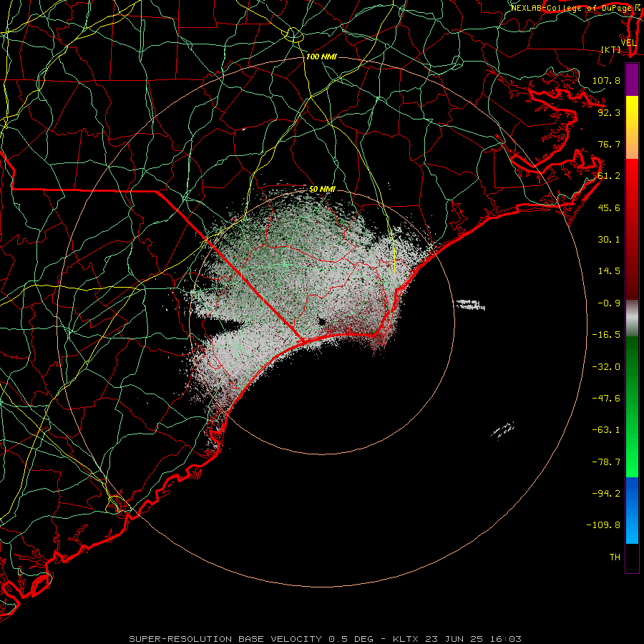This screenshot has height=644, width=644.
Task: Click the offshore echo patch east of 50 NMI ring
Action: (471, 304)
